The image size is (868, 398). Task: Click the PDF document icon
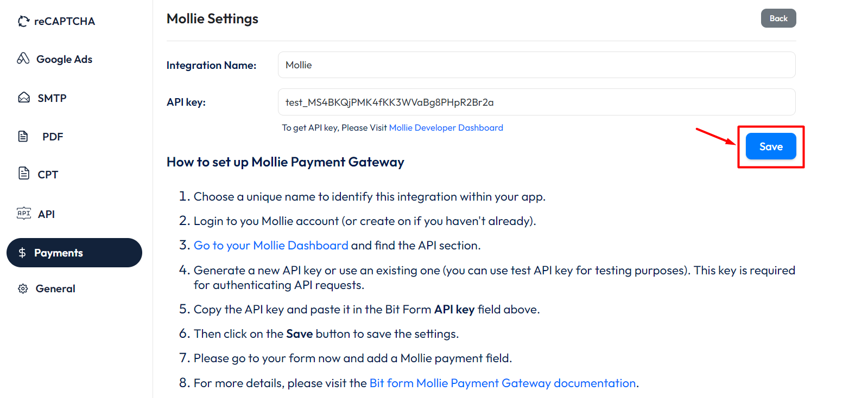(x=23, y=136)
